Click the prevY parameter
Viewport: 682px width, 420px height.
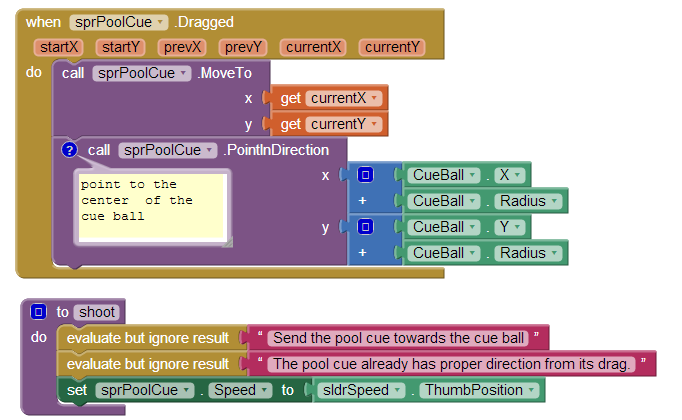[x=243, y=47]
